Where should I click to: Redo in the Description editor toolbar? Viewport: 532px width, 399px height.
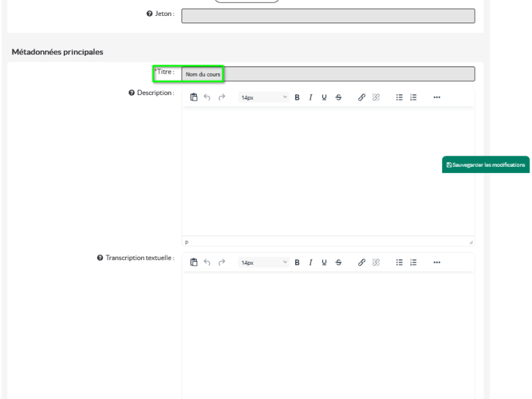coord(221,97)
